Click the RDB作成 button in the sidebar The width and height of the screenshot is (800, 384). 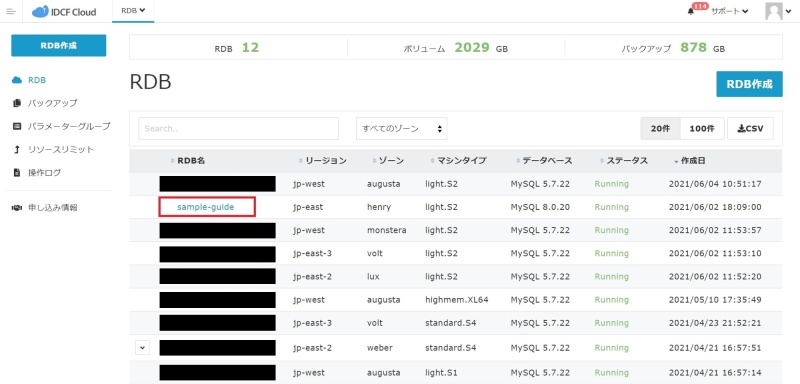click(59, 45)
